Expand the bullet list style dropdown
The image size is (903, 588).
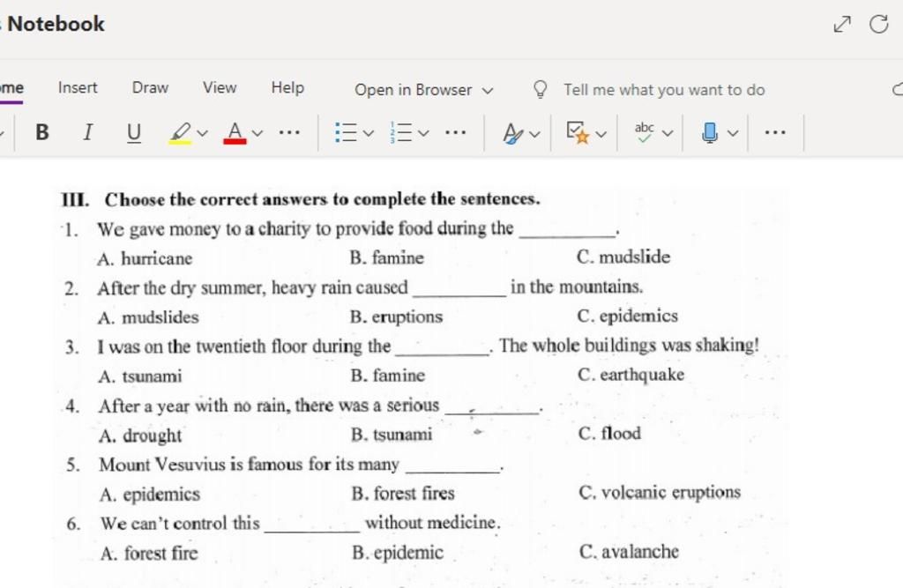click(369, 134)
